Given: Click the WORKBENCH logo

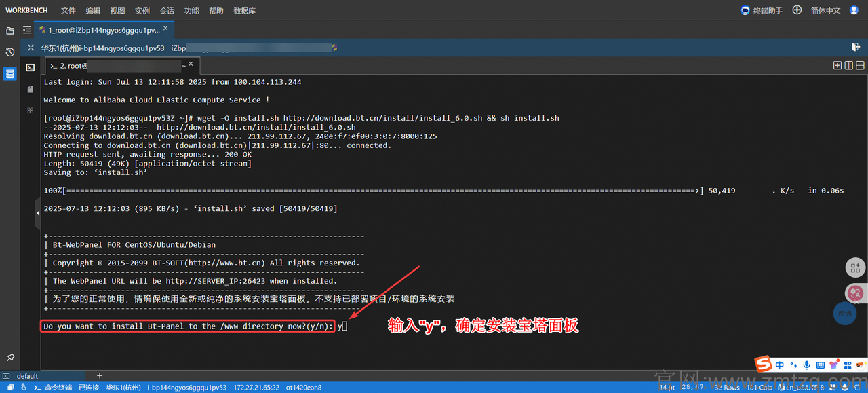Looking at the screenshot, I should point(26,11).
